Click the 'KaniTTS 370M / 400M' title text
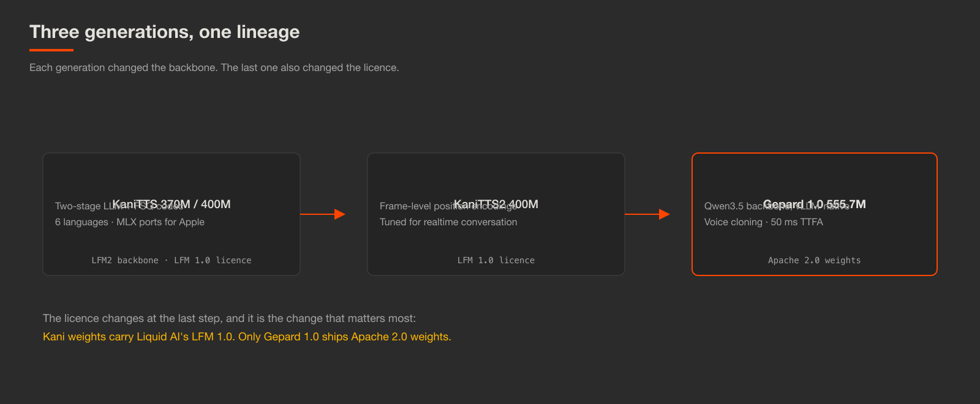This screenshot has width=980, height=404. [171, 204]
